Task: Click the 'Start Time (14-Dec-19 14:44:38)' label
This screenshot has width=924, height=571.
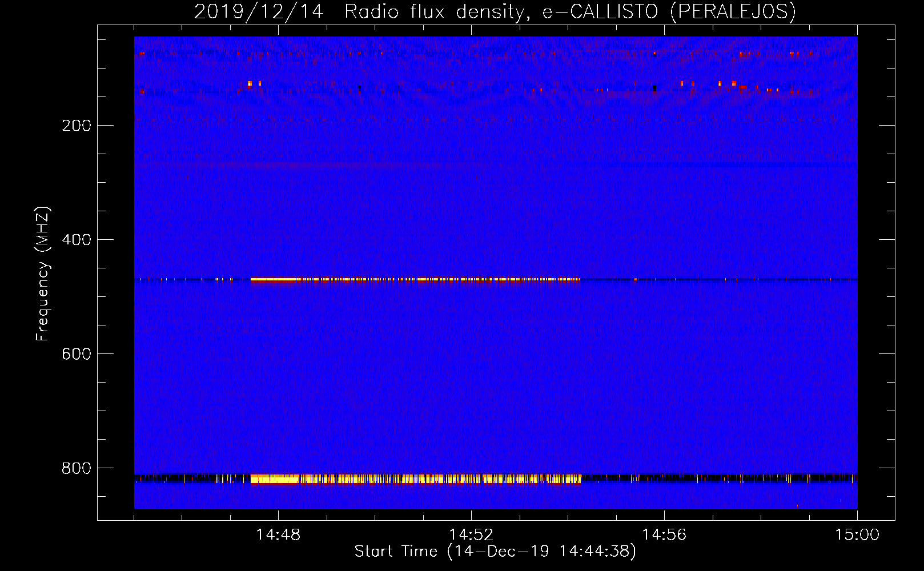Action: pos(495,552)
